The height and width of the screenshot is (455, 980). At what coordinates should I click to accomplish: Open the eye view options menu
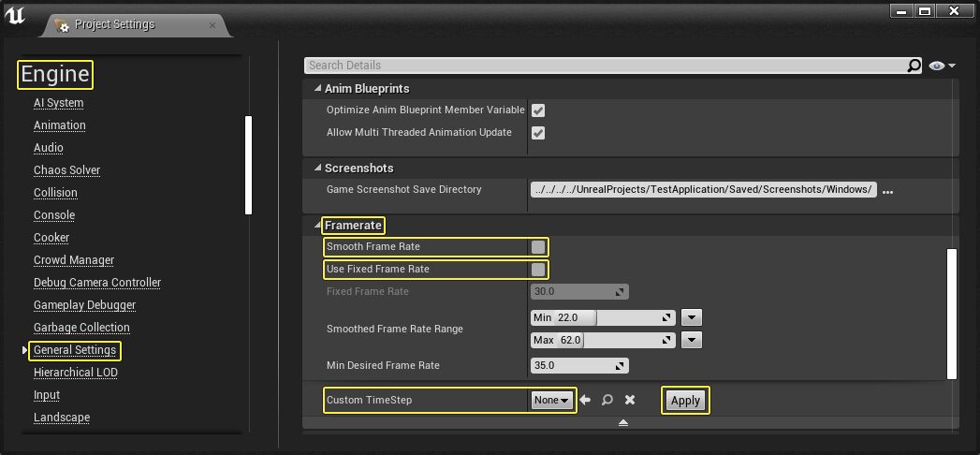pyautogui.click(x=943, y=66)
